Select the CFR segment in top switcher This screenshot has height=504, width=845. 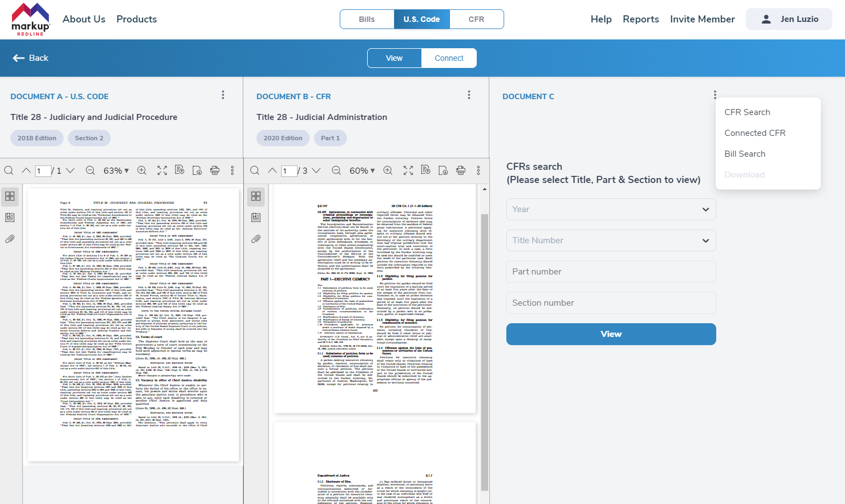476,19
